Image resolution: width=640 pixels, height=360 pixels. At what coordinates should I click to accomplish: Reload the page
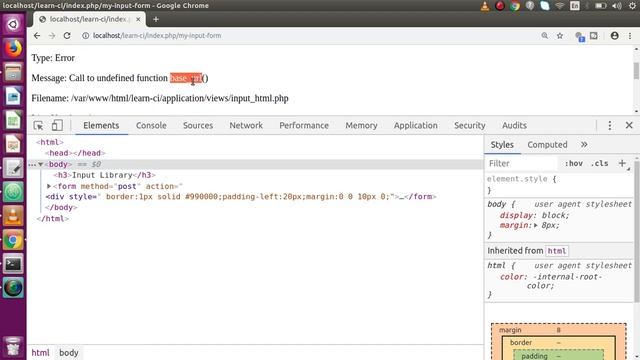pyautogui.click(x=67, y=36)
